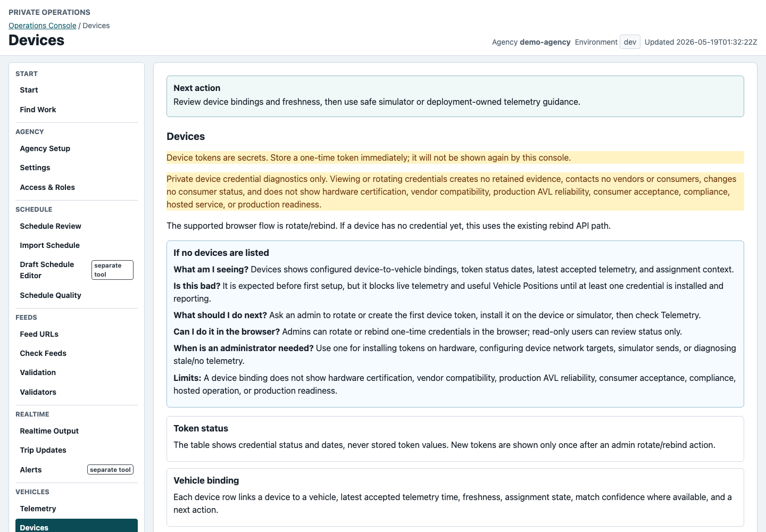Click the Vehicle binding card heading
The width and height of the screenshot is (766, 532).
[x=206, y=480]
